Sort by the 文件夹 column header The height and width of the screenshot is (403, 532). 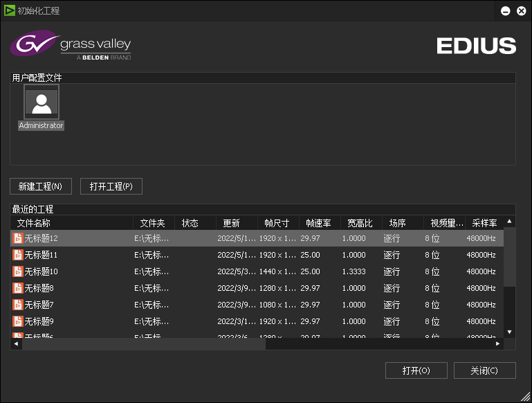coord(154,223)
